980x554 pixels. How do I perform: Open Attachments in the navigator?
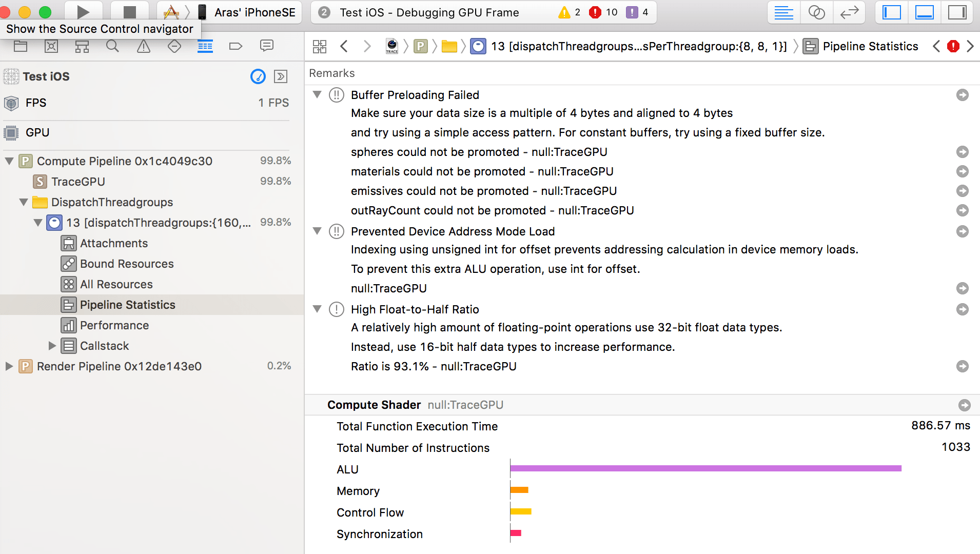coord(114,243)
